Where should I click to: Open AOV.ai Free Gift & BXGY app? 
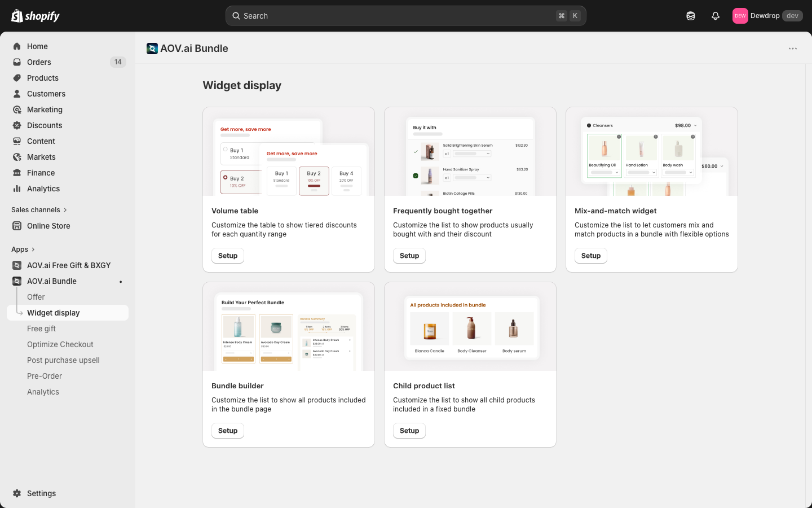pyautogui.click(x=68, y=265)
